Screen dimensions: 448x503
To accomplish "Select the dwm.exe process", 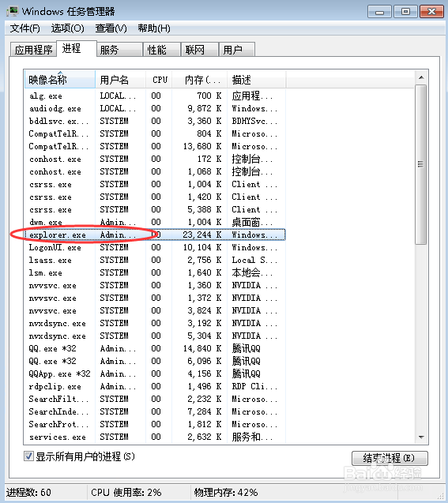I will pyautogui.click(x=155, y=222).
